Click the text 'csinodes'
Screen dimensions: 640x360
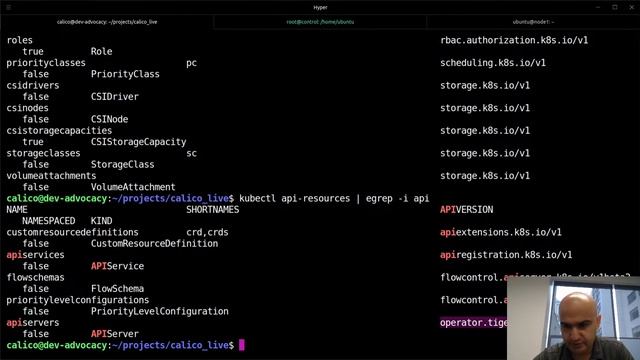tap(27, 108)
